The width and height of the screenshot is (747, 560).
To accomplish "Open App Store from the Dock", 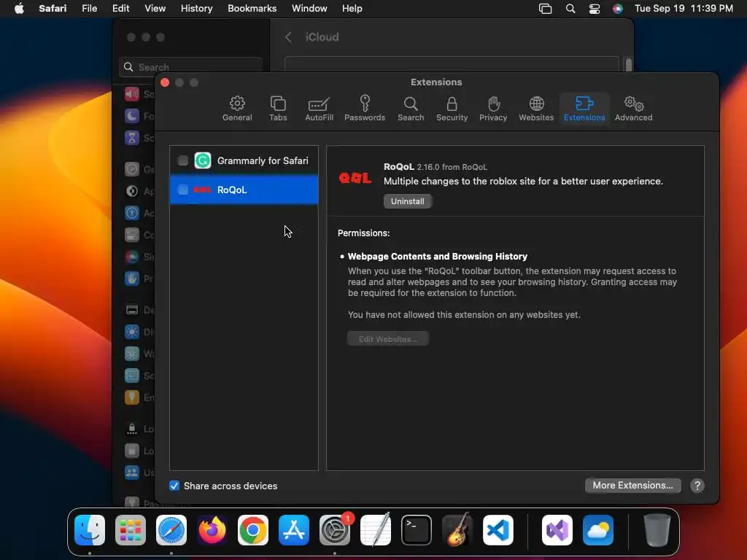I will coord(293,530).
